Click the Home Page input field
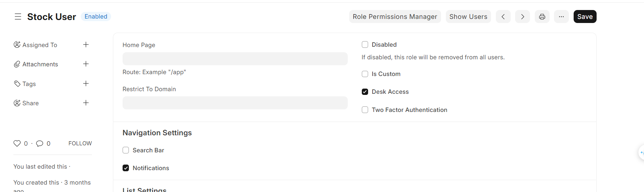Viewport: 644px width, 192px height. 235,59
